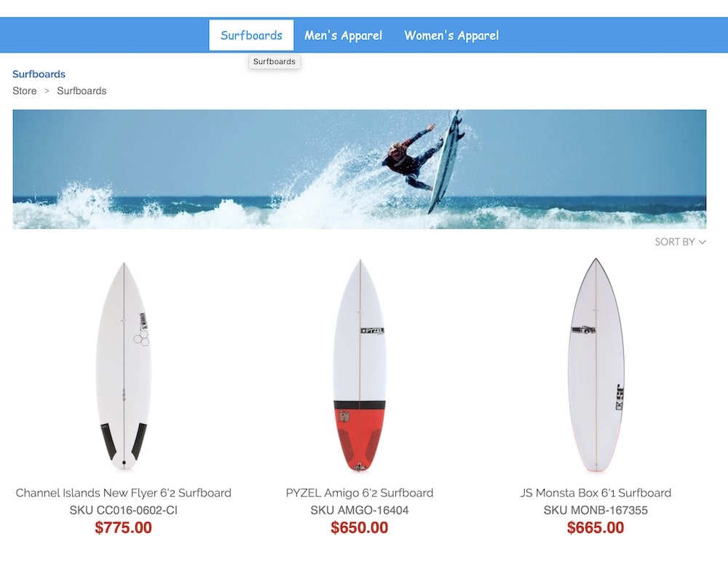This screenshot has height=563, width=728.
Task: Click the Surfboards breadcrumb entry
Action: (82, 91)
